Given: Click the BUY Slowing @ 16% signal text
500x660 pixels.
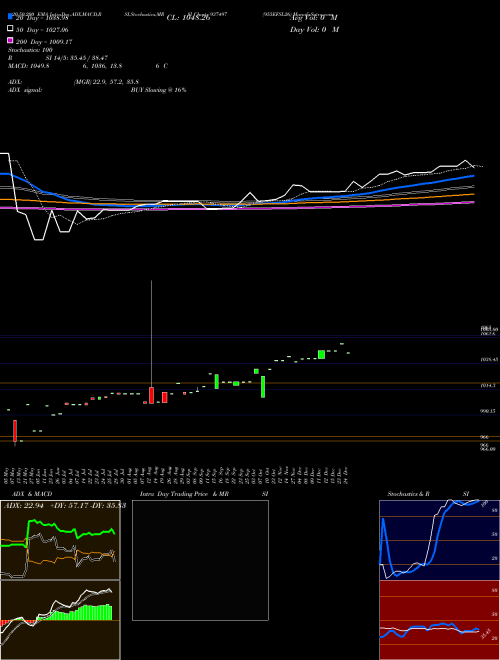Looking at the screenshot, I should (158, 90).
